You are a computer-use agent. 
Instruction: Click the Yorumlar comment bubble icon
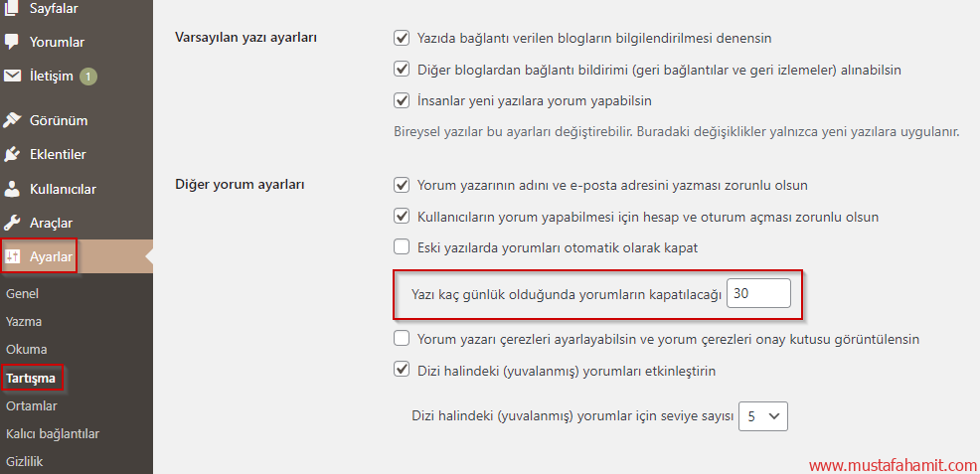click(12, 43)
